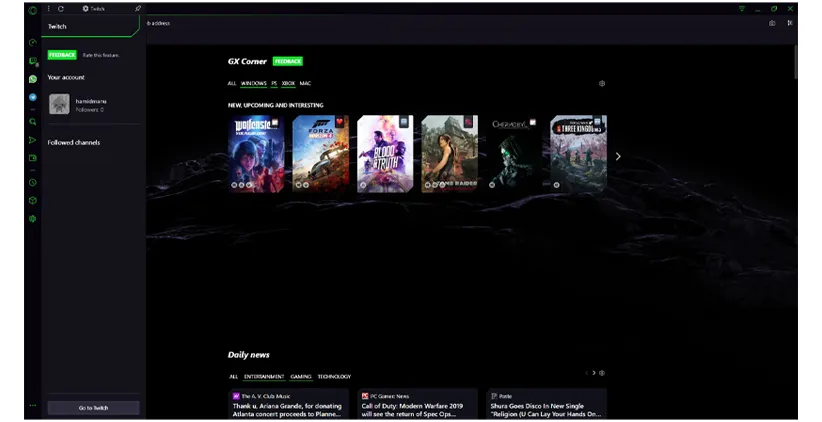Toggle the XBOX platform filter
Screen dimensions: 822x422
pos(288,84)
